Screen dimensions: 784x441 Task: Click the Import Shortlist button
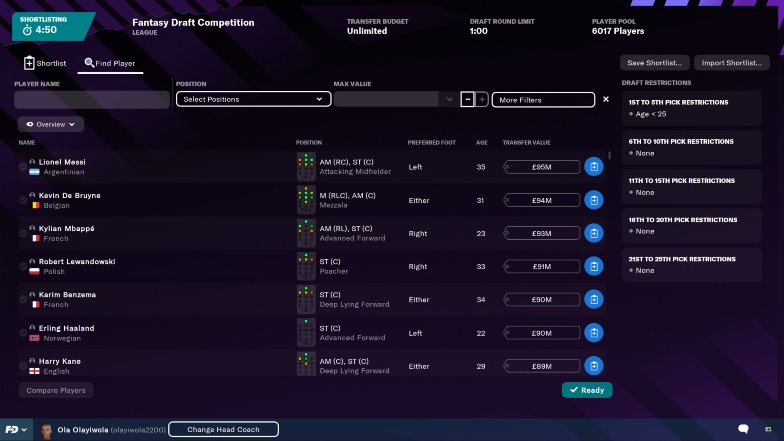[732, 62]
